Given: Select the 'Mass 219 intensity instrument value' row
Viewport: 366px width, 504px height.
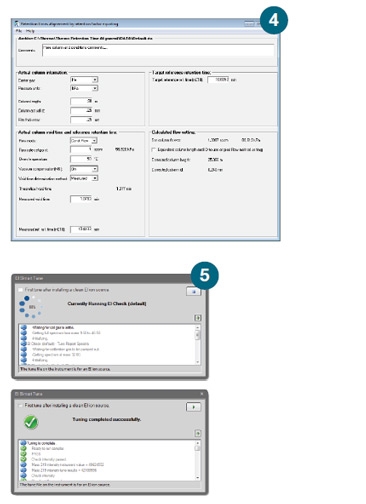Looking at the screenshot, I should point(67,465).
